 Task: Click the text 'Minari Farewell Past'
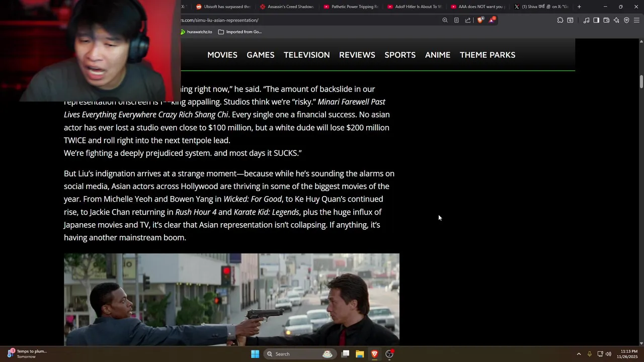[x=351, y=102]
